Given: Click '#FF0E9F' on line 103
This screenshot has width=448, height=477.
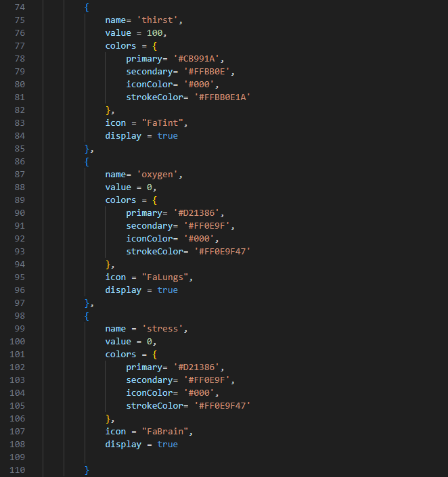Looking at the screenshot, I should [206, 380].
